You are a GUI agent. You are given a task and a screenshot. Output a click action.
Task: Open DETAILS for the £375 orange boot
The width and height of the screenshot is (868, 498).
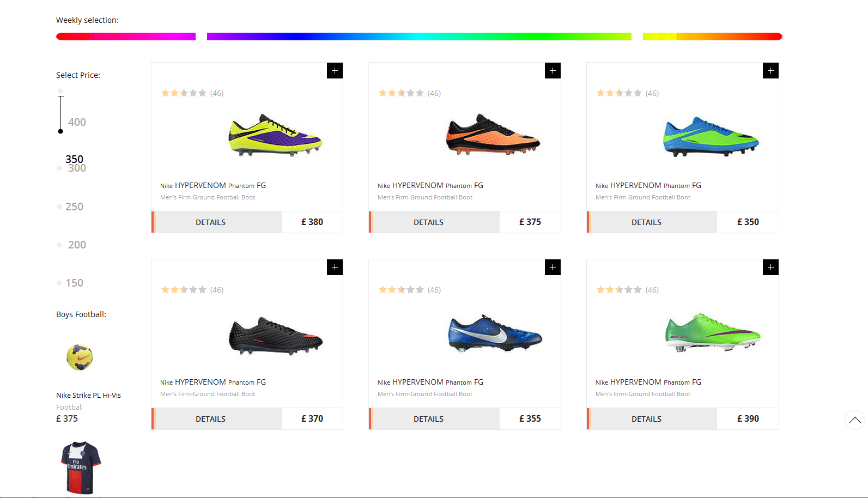429,222
